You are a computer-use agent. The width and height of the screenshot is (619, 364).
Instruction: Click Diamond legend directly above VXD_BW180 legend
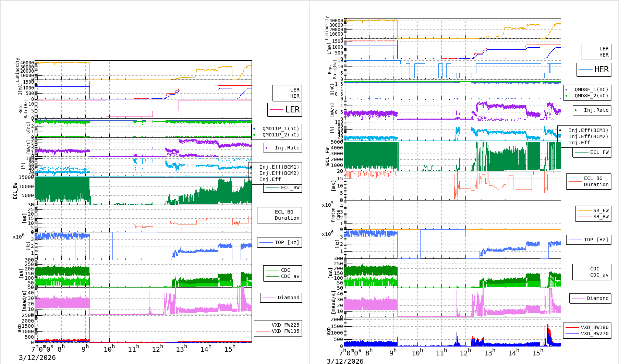coord(597,298)
